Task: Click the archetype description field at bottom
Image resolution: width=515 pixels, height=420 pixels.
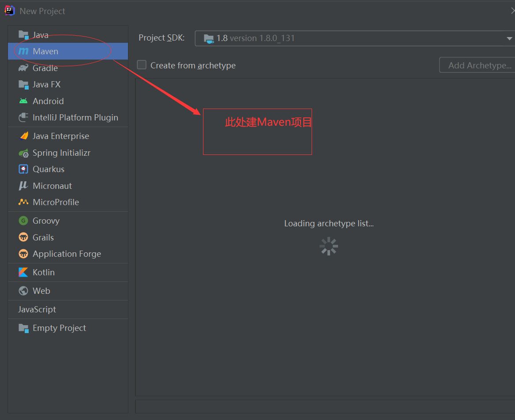Action: (x=325, y=406)
